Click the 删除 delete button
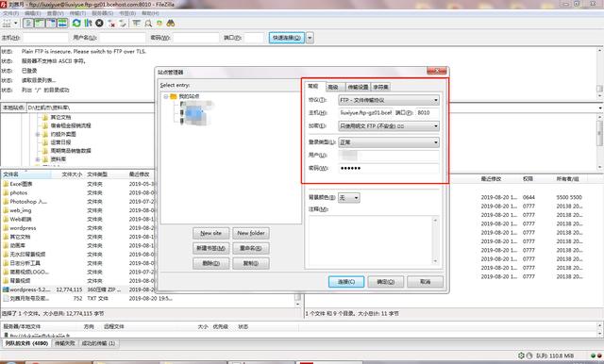Screen dimensions: 604x364 point(210,264)
